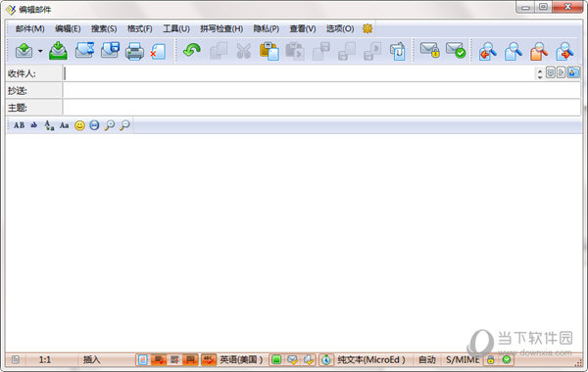
Task: Zoom out with the magnifier minus icon
Action: point(124,125)
